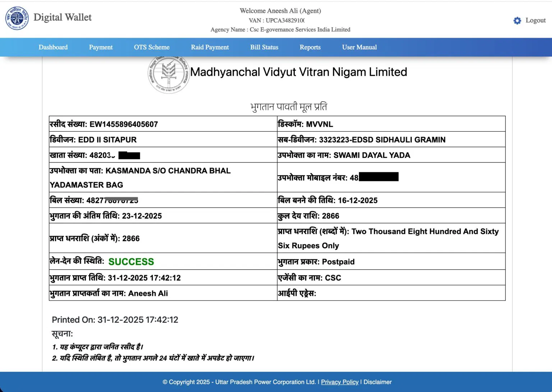Image resolution: width=552 pixels, height=392 pixels.
Task: Open the Reports menu
Action: tap(310, 47)
